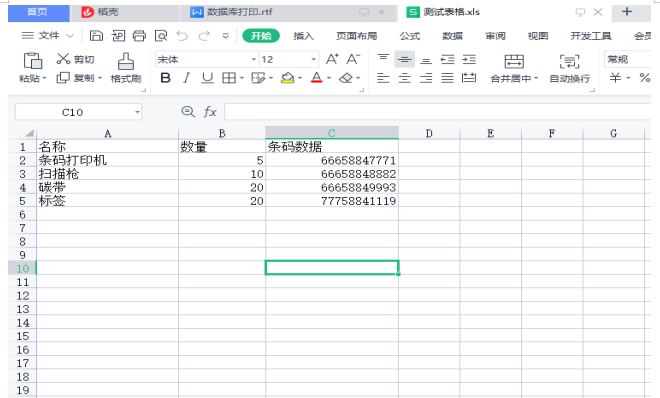This screenshot has height=398, width=660.
Task: Toggle italic formatting
Action: click(186, 78)
